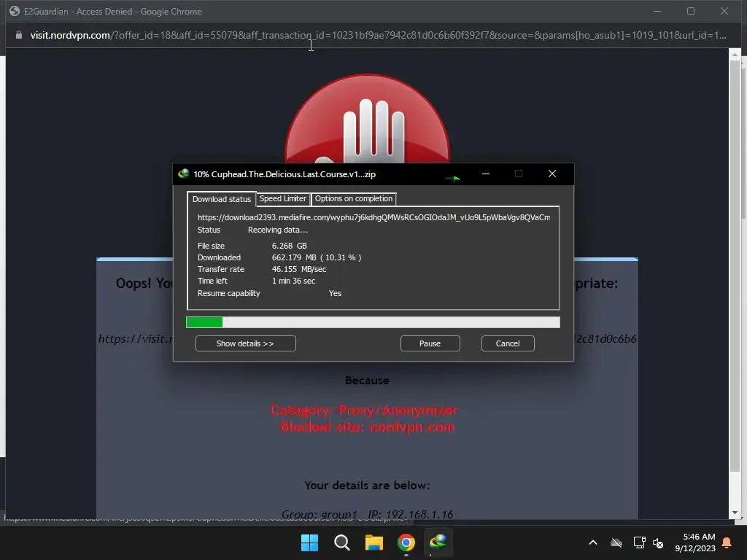Click the E2Guardian page icon in Chrome title bar

pos(15,11)
